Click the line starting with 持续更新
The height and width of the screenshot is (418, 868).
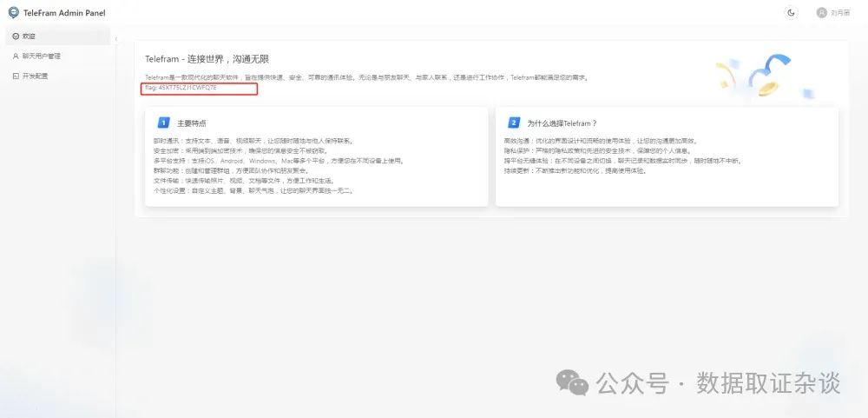click(x=575, y=170)
